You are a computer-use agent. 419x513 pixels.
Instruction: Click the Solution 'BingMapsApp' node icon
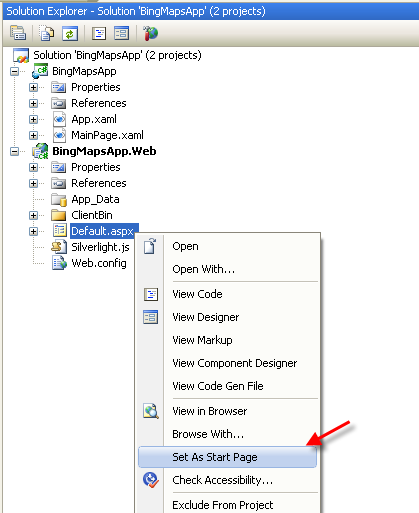coord(21,55)
